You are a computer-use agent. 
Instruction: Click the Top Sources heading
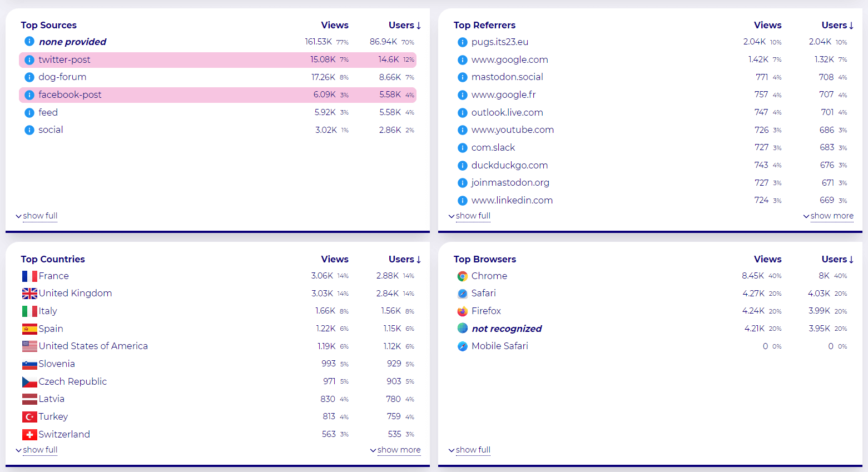click(x=49, y=25)
